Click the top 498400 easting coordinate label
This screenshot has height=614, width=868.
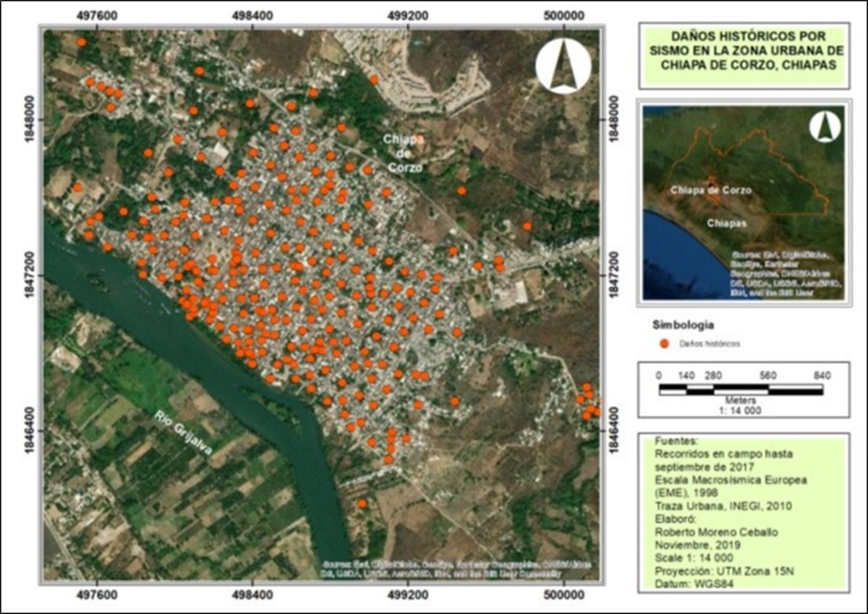click(x=252, y=13)
